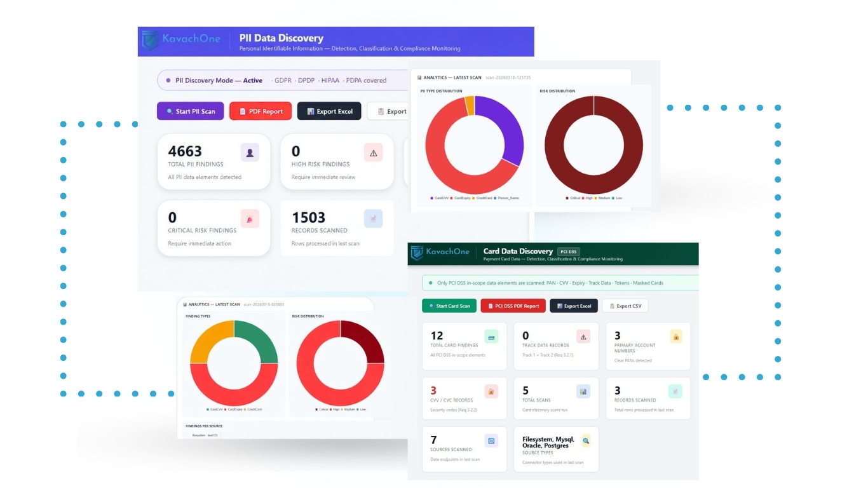Click the Low legend swatch under lower Risk Distribution
The image size is (868, 488).
pyautogui.click(x=358, y=409)
